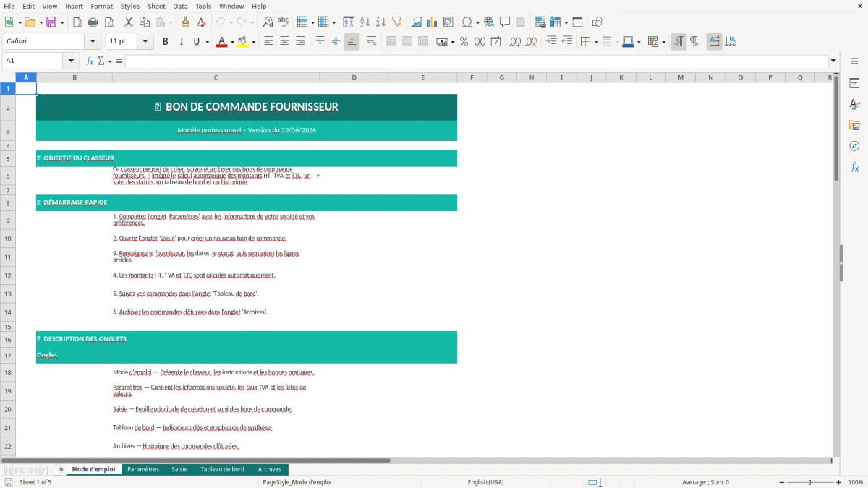Viewport: 868px width, 488px height.
Task: Open Find and Replace
Action: pos(268,22)
